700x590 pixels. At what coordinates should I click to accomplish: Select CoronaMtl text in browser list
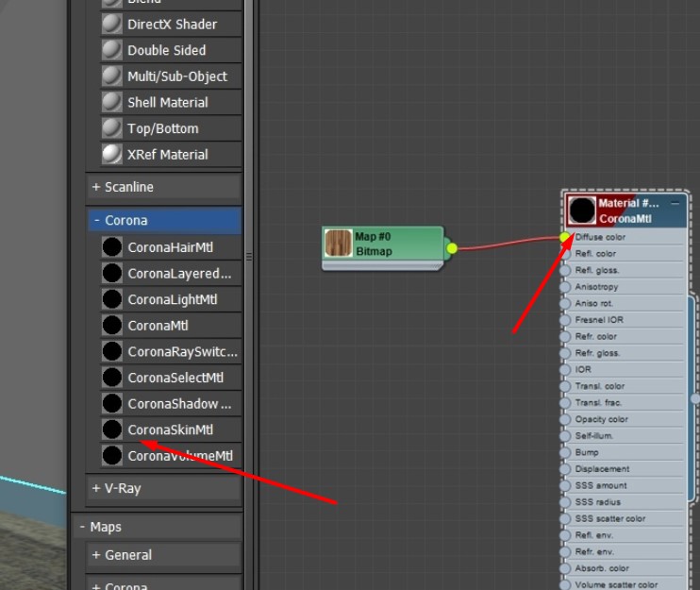coord(158,326)
